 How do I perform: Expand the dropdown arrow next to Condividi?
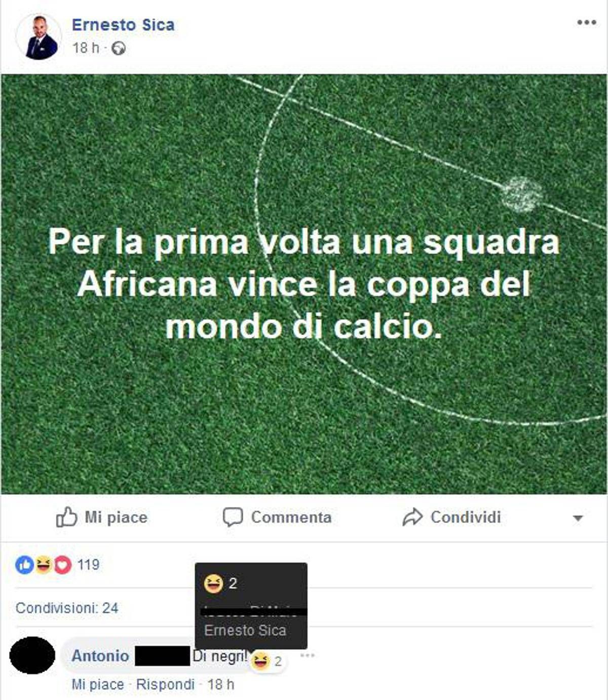tap(578, 519)
